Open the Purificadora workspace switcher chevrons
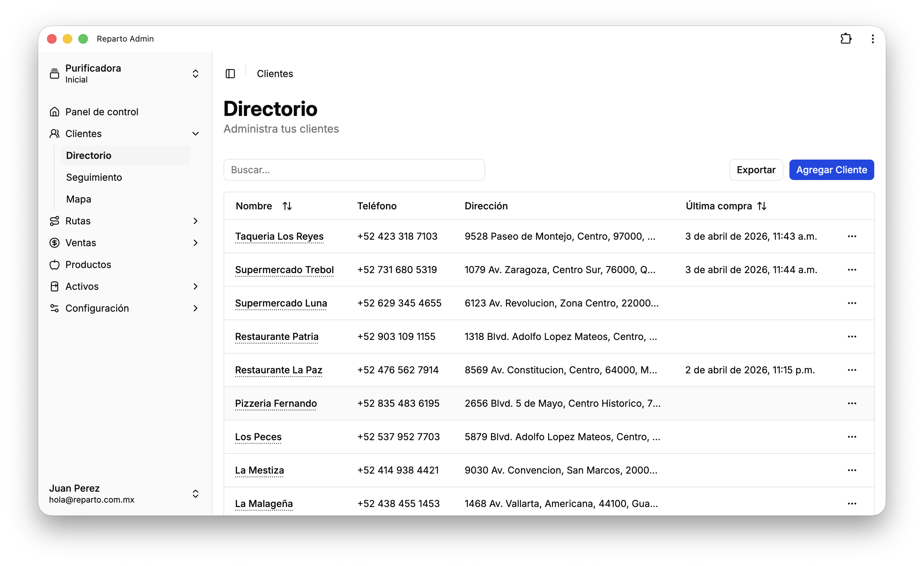 [x=195, y=74]
